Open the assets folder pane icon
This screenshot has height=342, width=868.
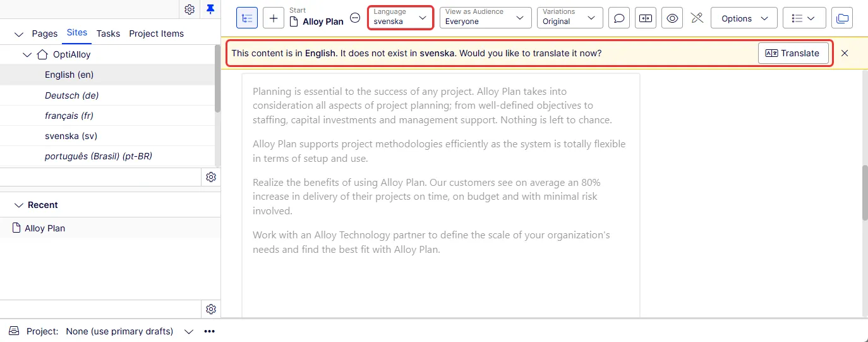point(842,18)
